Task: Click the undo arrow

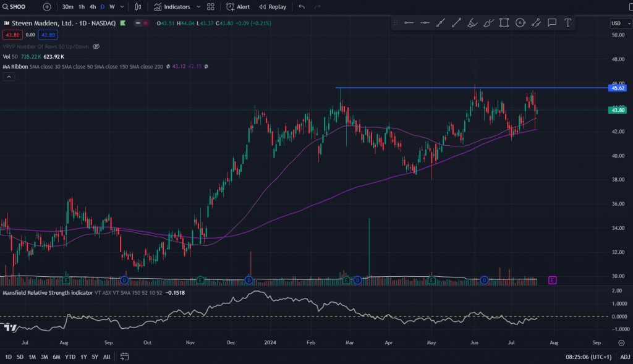Action: tap(302, 7)
